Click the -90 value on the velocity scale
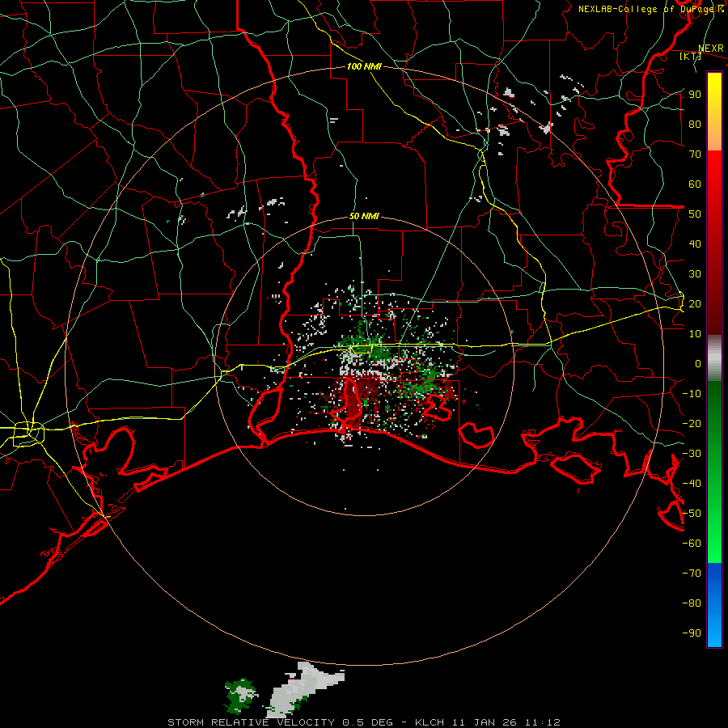The height and width of the screenshot is (728, 728). tap(692, 633)
